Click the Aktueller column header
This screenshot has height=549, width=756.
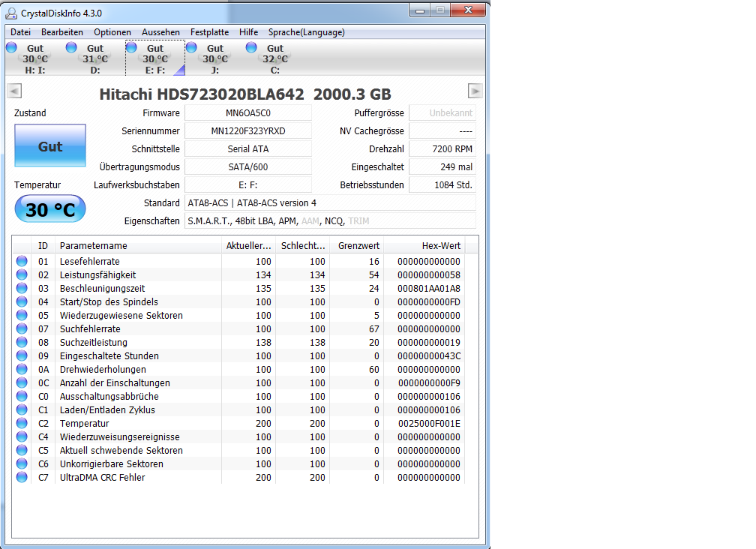pyautogui.click(x=249, y=246)
